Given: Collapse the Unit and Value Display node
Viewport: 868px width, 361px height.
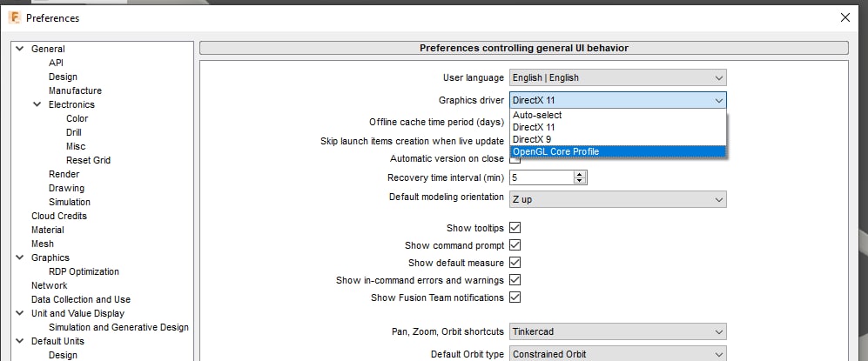Looking at the screenshot, I should pyautogui.click(x=20, y=313).
